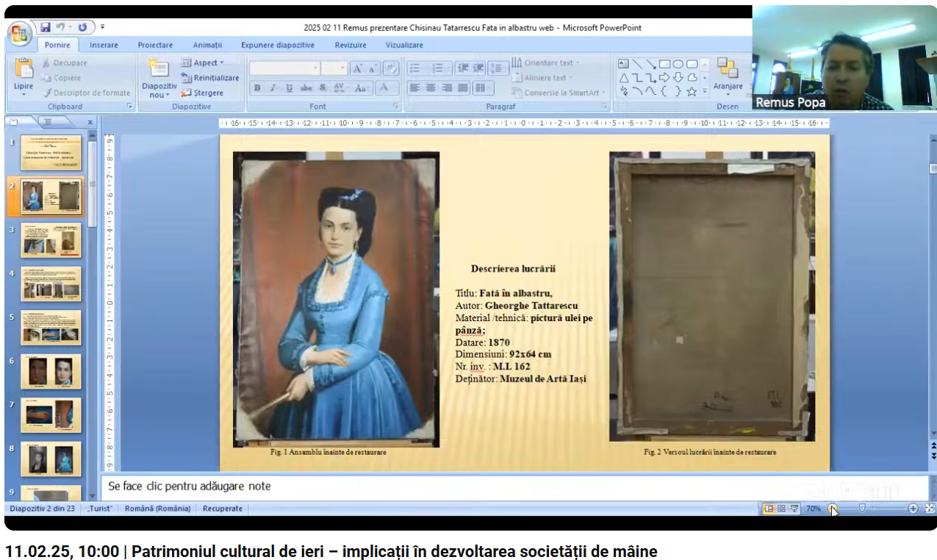Select the rectangle shape in shapes gallery
937x560 pixels.
point(664,64)
